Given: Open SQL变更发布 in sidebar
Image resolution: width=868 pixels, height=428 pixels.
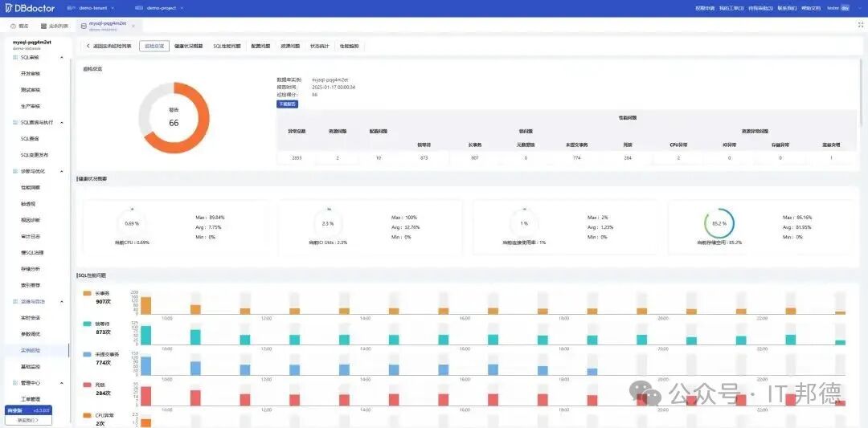Looking at the screenshot, I should [35, 155].
